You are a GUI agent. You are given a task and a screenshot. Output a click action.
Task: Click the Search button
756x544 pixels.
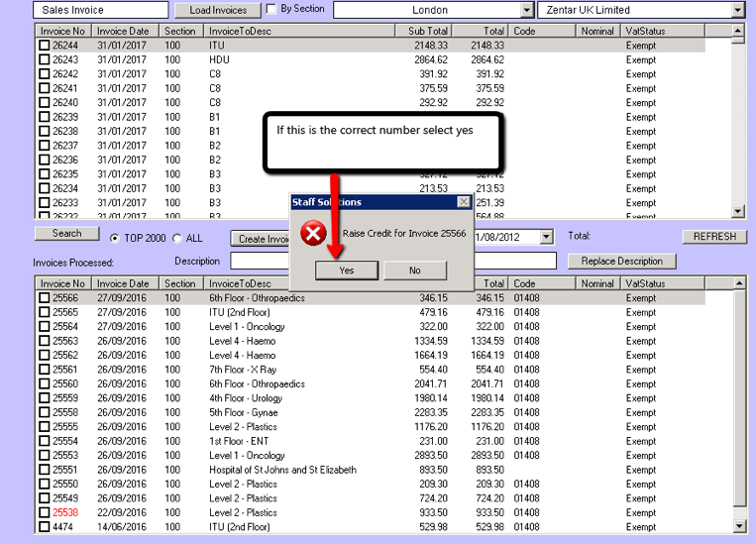66,234
